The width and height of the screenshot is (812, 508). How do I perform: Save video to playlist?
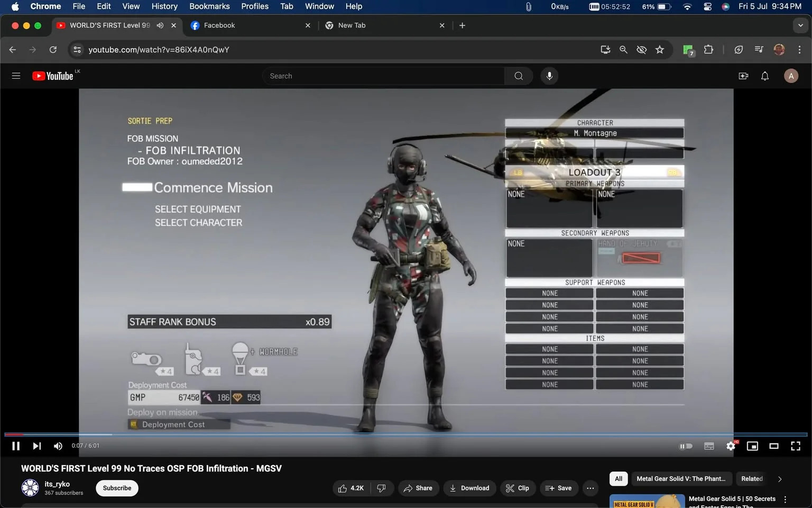(559, 488)
